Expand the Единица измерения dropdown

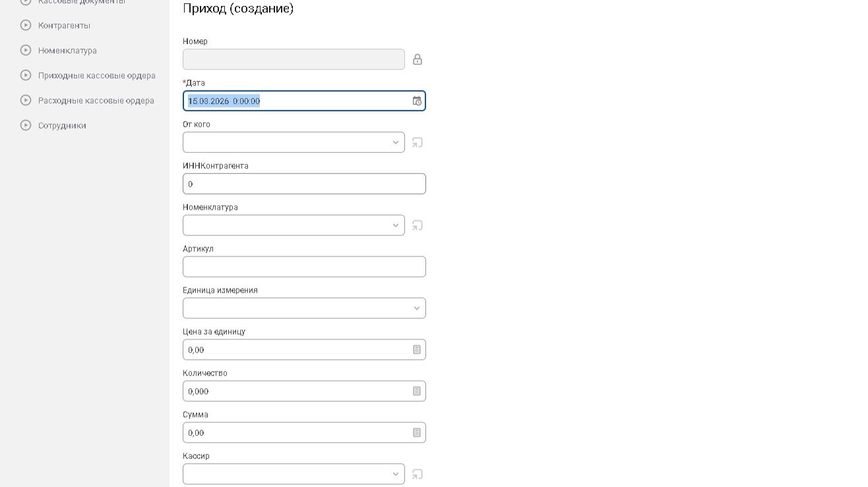(417, 308)
